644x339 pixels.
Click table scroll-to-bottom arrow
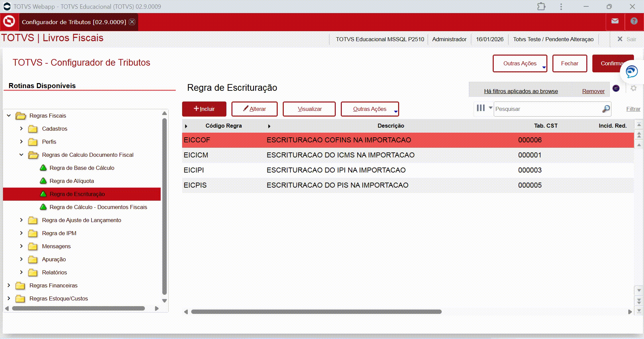coord(639,311)
